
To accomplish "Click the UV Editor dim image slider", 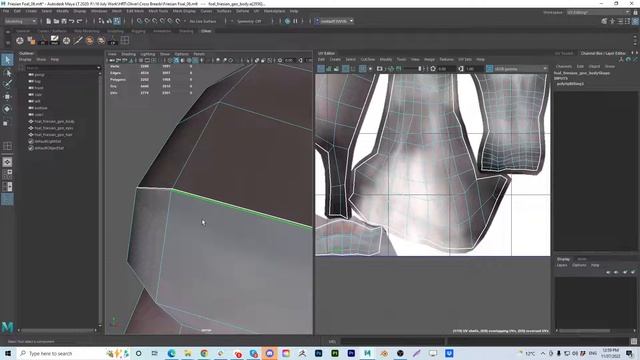I will [x=413, y=69].
